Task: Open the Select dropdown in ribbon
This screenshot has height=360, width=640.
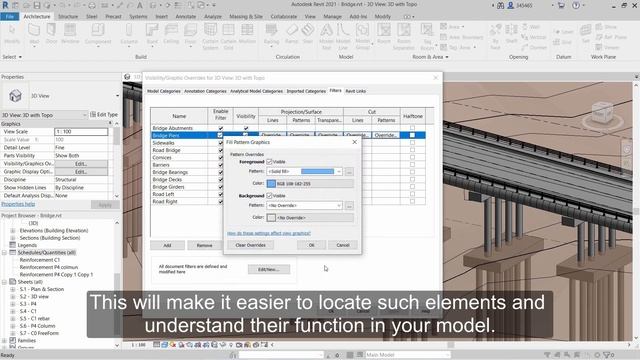Action: (12, 57)
